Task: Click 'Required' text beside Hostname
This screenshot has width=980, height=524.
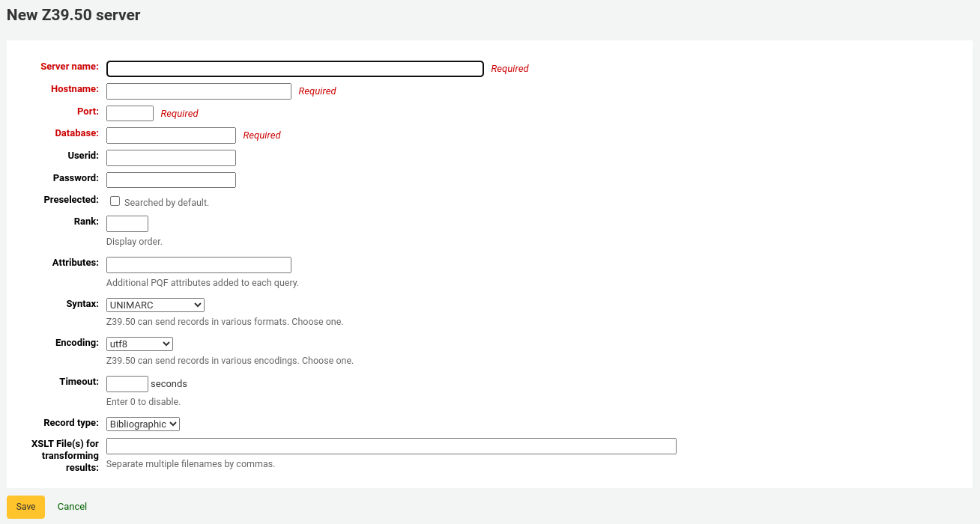Action: coord(317,91)
